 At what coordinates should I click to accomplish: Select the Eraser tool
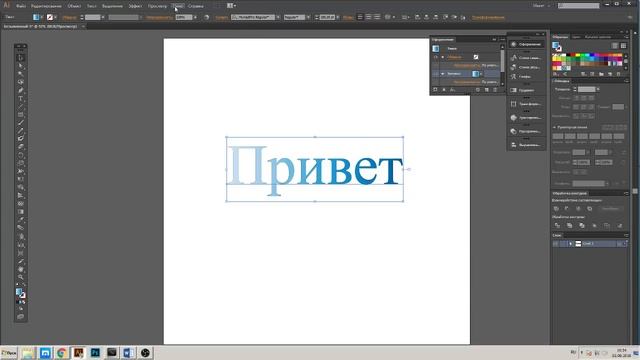coord(21,147)
